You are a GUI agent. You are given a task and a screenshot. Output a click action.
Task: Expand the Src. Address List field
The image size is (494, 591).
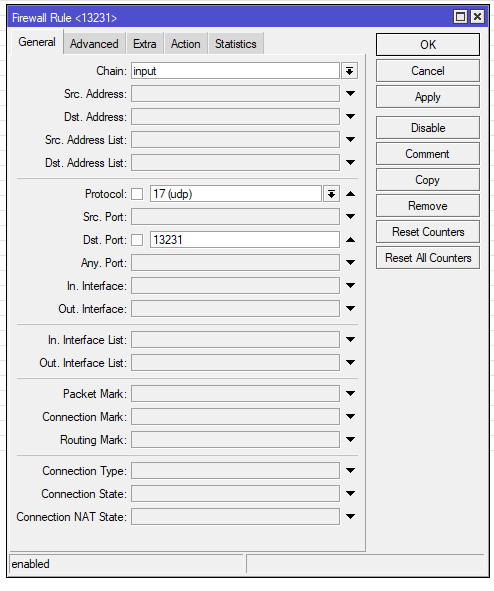point(350,139)
